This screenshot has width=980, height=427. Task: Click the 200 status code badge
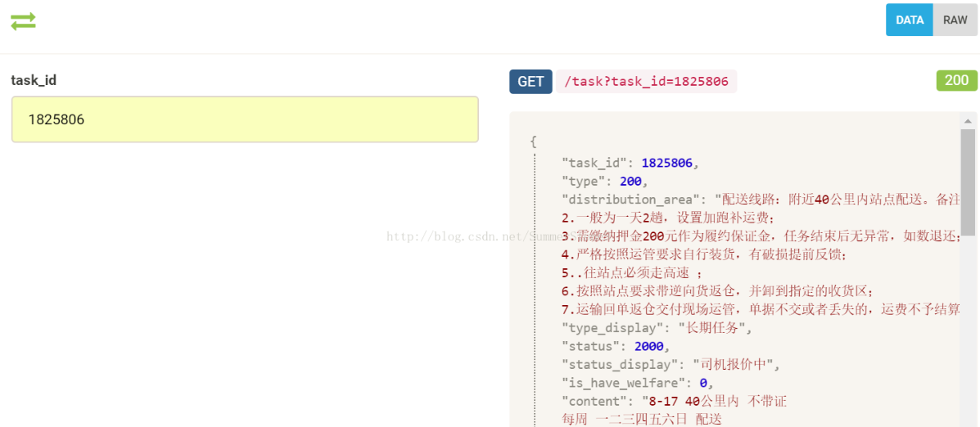[956, 80]
